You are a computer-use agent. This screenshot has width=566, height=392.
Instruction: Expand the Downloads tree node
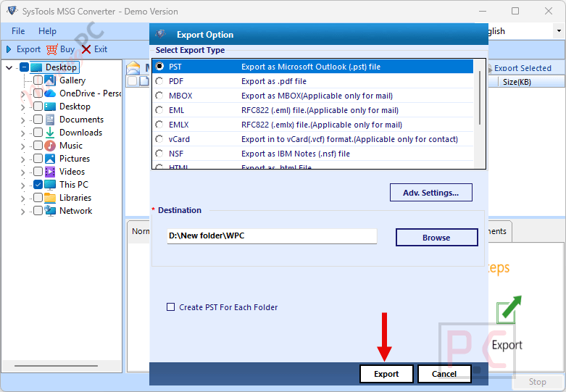(x=22, y=133)
